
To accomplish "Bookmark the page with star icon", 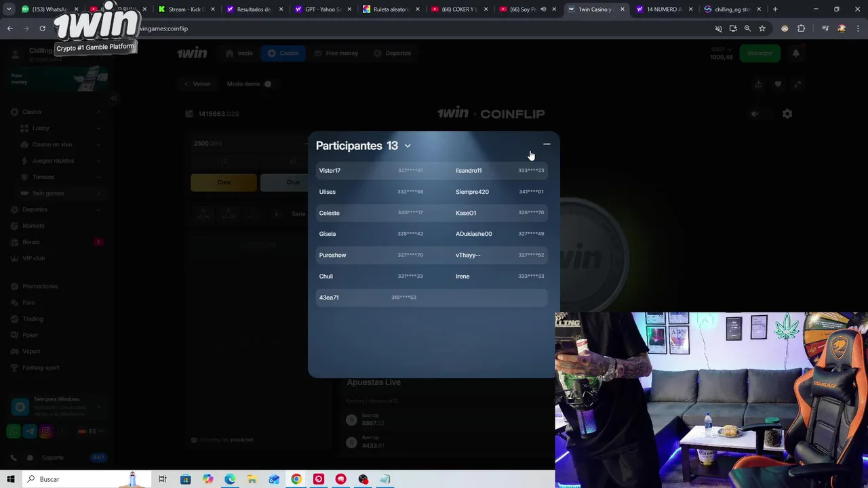I will pyautogui.click(x=762, y=28).
